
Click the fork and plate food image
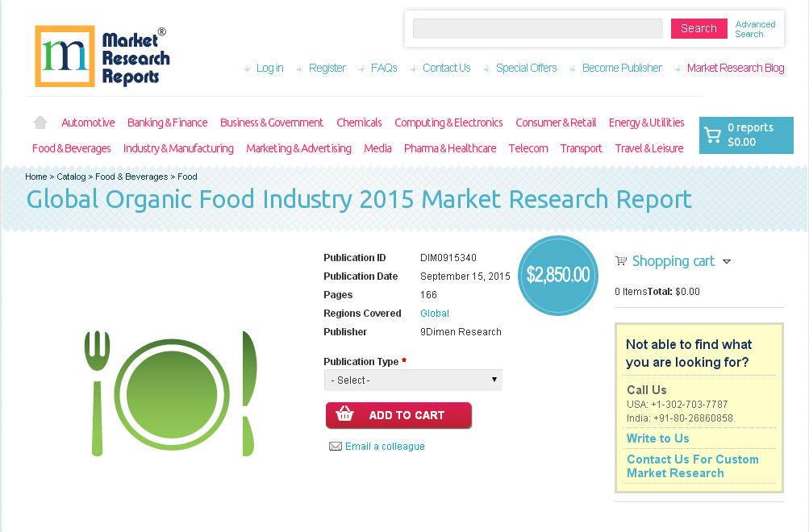pos(171,393)
